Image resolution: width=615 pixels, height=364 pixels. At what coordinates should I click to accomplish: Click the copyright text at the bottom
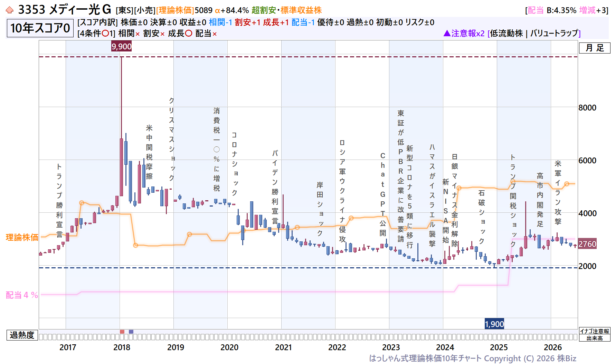tap(473, 358)
